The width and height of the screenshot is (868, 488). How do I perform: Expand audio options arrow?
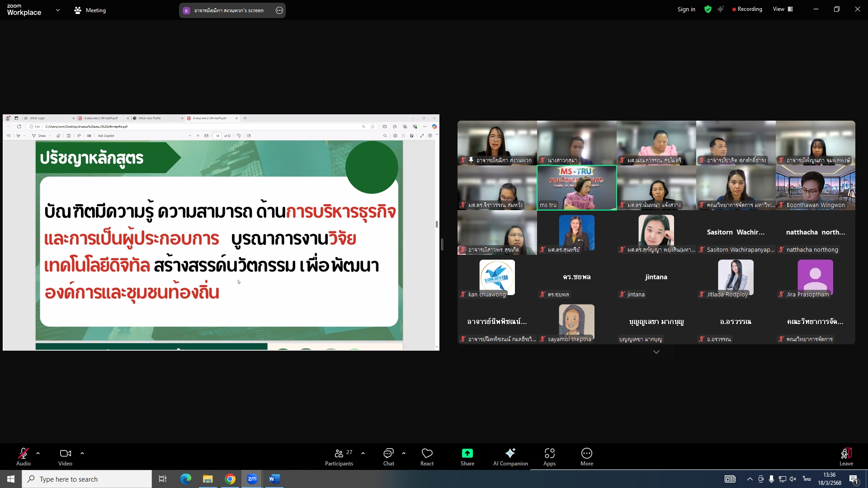click(x=38, y=453)
